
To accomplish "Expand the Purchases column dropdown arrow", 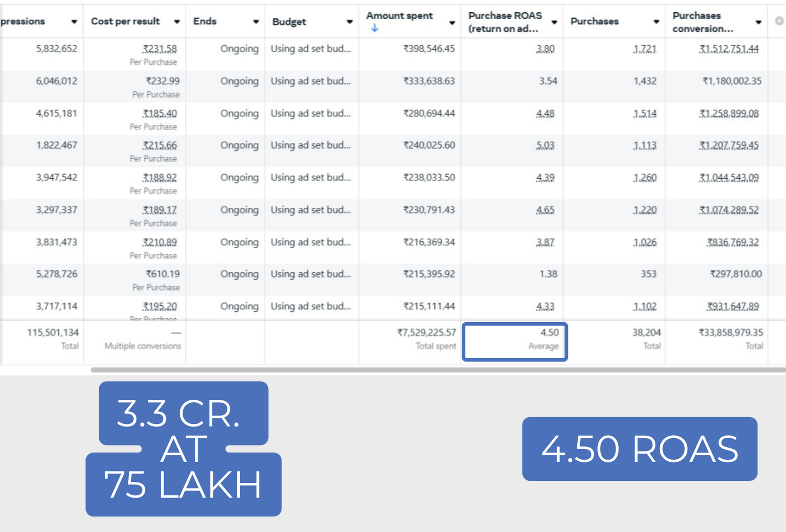I will tap(656, 22).
